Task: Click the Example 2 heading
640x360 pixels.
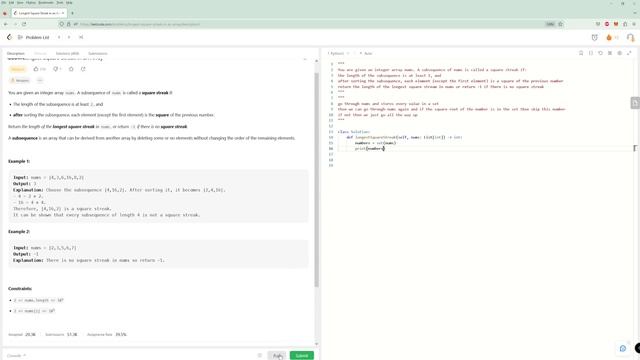Action: (19, 231)
